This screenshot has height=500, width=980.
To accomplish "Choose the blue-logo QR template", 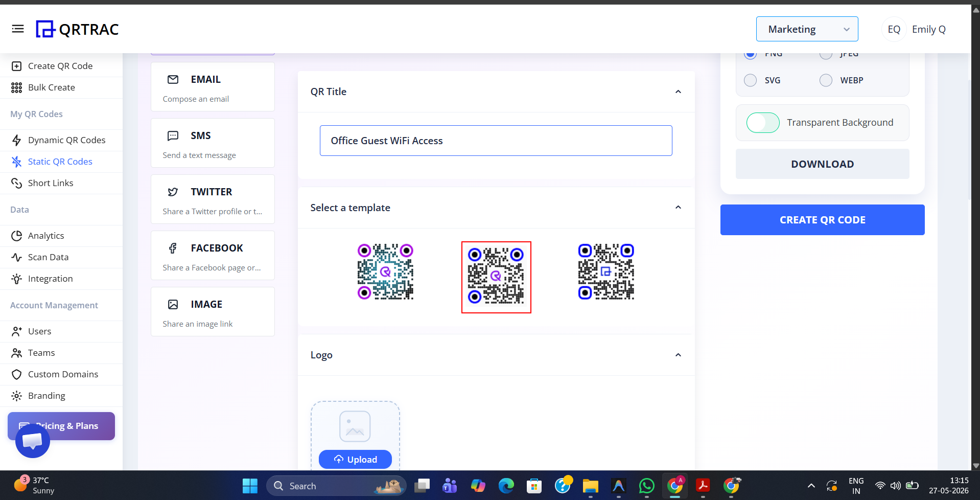I will click(x=606, y=271).
